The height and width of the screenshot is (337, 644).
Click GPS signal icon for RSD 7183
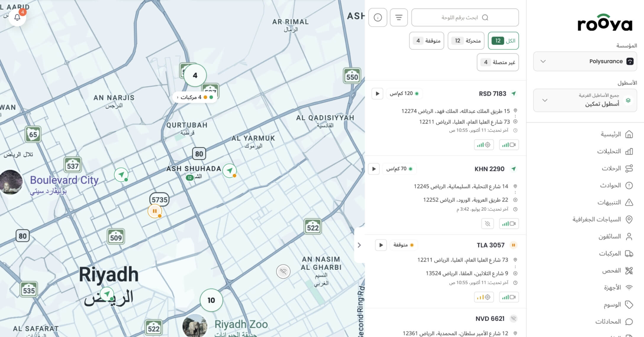tap(484, 145)
